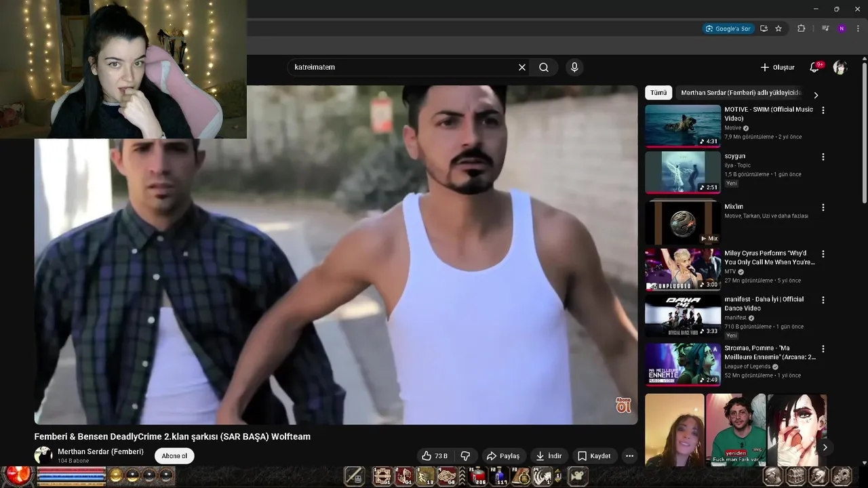868x488 pixels.
Task: Open options for Stromae, Pomme video
Action: click(x=823, y=349)
